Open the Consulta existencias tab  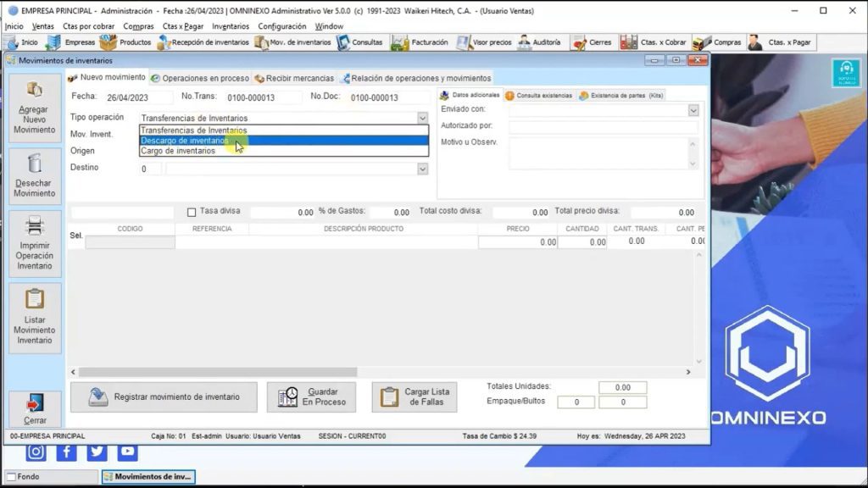[x=538, y=96]
